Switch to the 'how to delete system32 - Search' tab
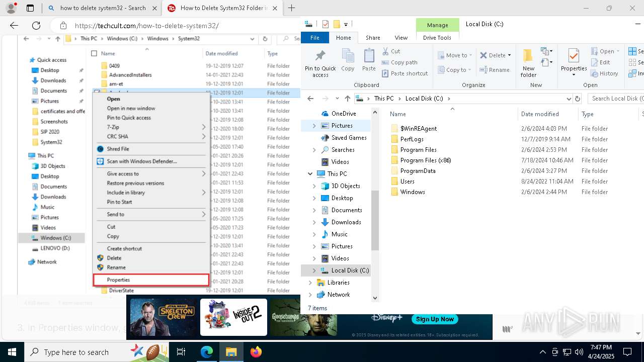The height and width of the screenshot is (362, 644). tap(103, 8)
